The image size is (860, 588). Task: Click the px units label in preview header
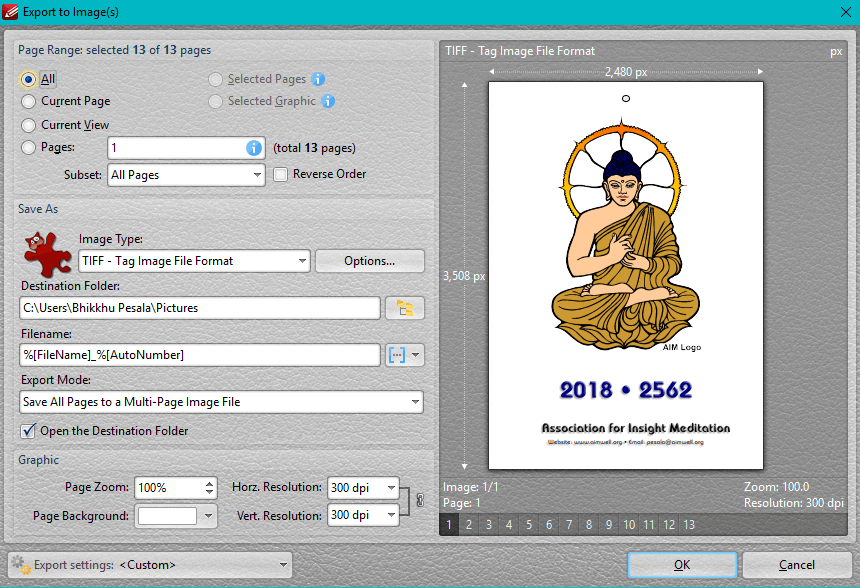coord(836,51)
